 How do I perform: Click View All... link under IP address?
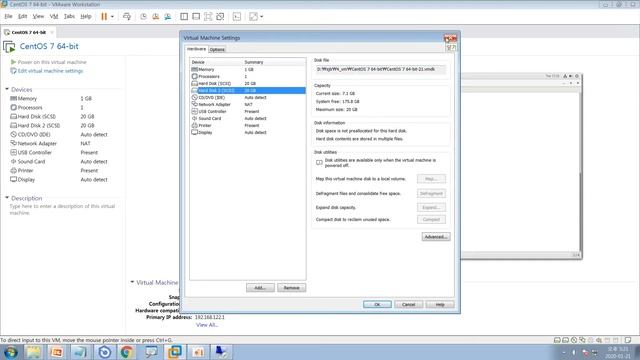[x=207, y=325]
